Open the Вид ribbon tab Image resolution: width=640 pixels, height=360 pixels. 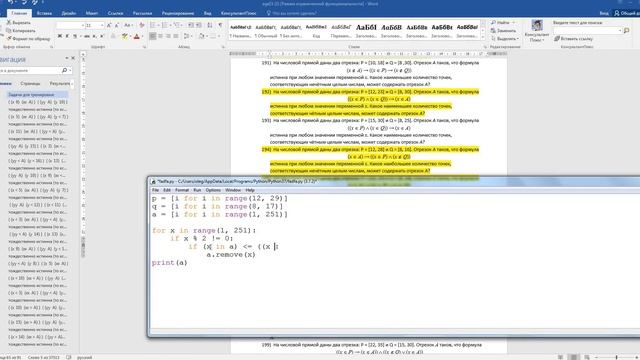pyautogui.click(x=208, y=13)
